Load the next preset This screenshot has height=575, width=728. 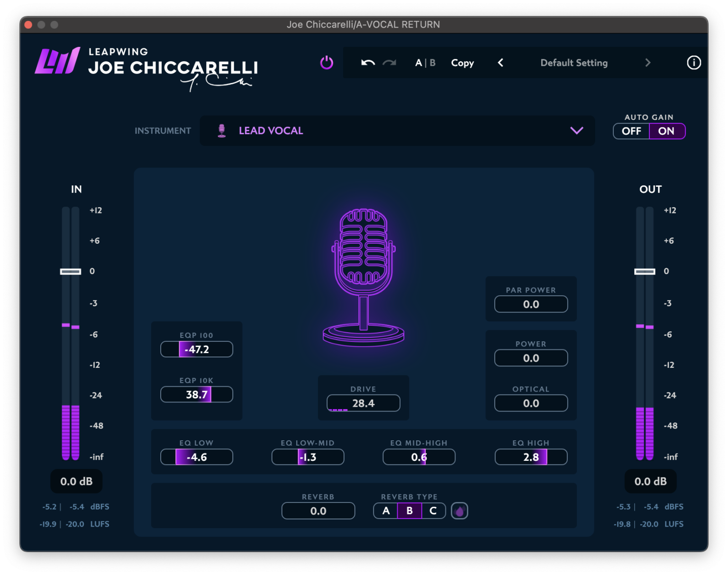pyautogui.click(x=647, y=63)
